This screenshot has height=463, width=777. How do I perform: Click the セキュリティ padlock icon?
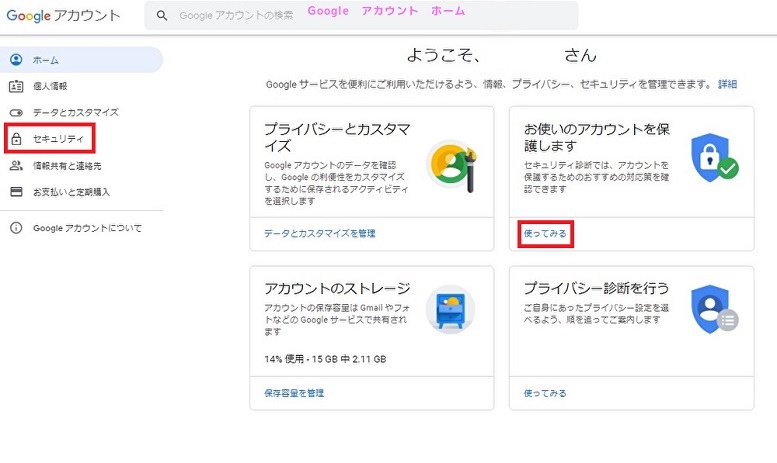point(16,139)
